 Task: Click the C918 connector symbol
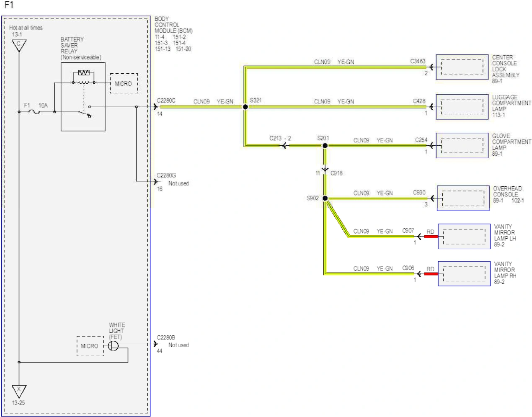(325, 170)
